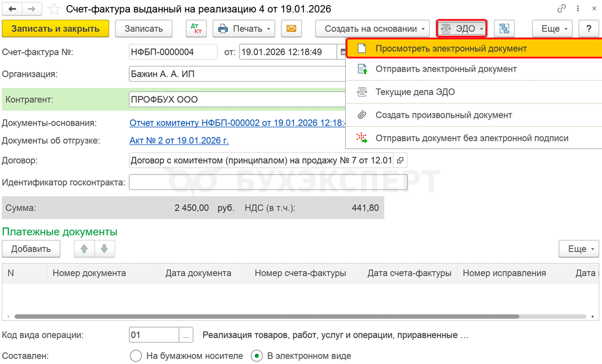This screenshot has height=364, width=602.
Task: Open the Акт № 2 от 19.01.2026 link
Action: [179, 140]
